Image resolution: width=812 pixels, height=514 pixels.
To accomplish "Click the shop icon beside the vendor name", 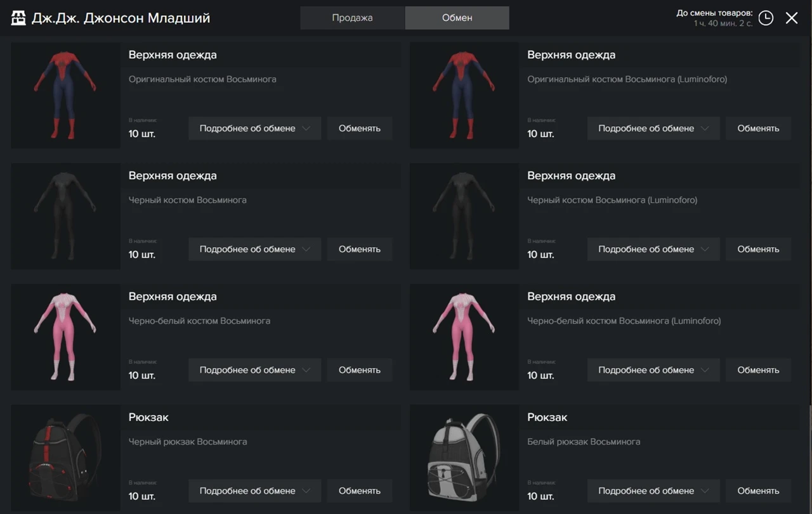I will (x=19, y=18).
